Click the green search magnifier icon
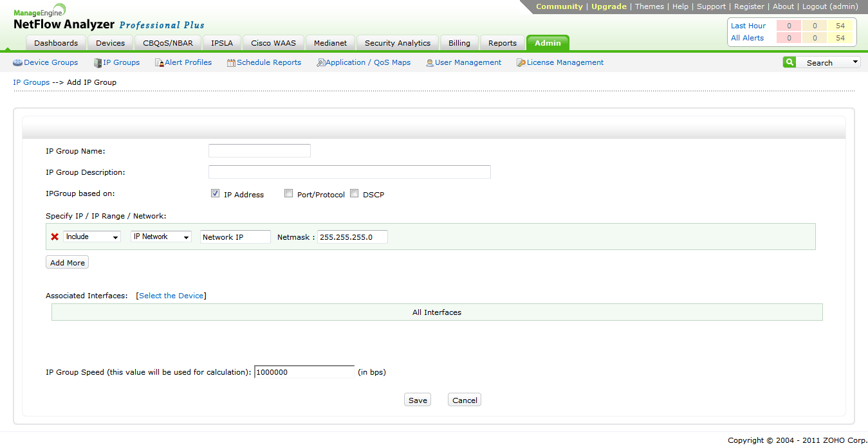Viewport: 868px width, 448px height. 790,62
